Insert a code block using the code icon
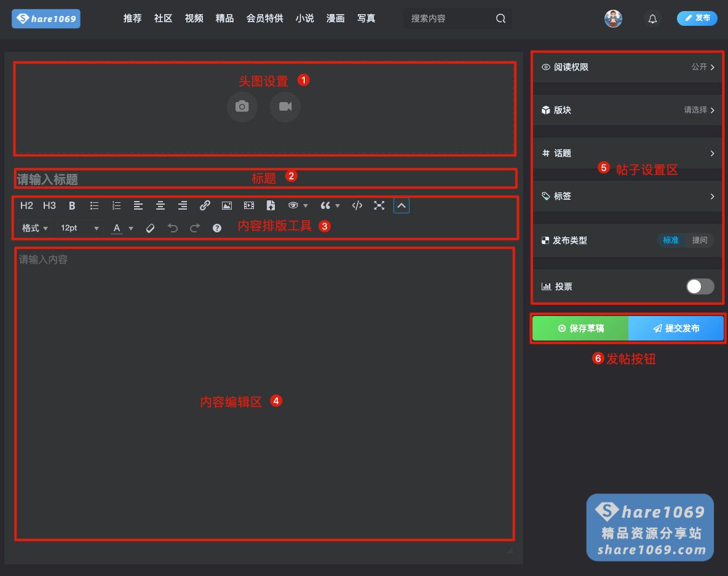Viewport: 728px width, 576px height. (357, 205)
